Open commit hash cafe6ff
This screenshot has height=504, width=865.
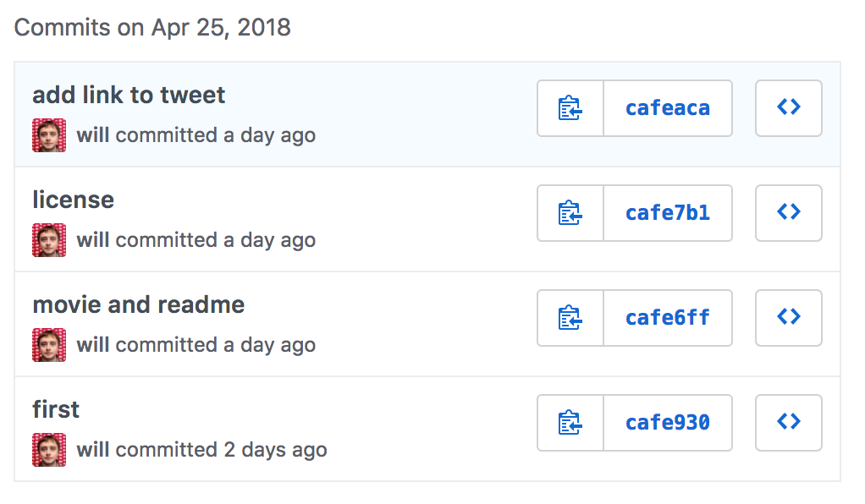pyautogui.click(x=667, y=318)
